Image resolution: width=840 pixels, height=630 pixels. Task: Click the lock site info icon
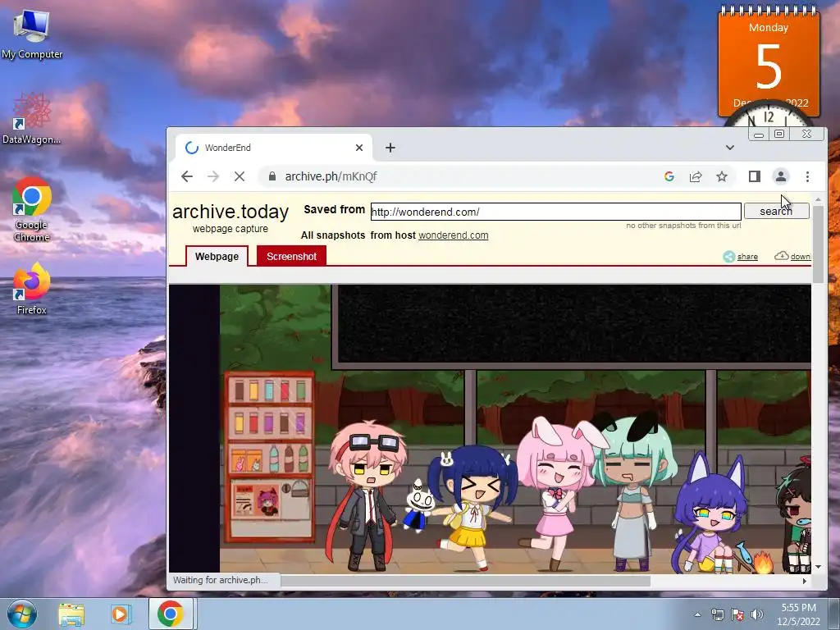pos(272,176)
